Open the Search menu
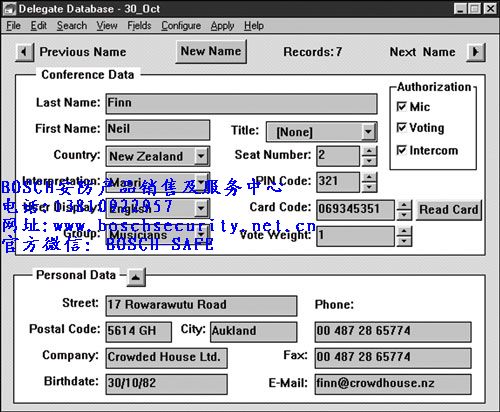Screen dimensions: 500x412 tap(72, 26)
